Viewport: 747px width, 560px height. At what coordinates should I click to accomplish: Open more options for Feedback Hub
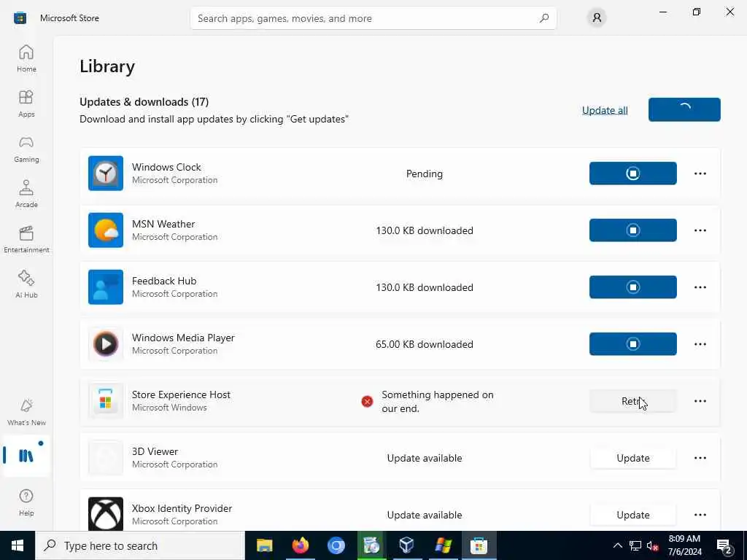click(x=700, y=287)
